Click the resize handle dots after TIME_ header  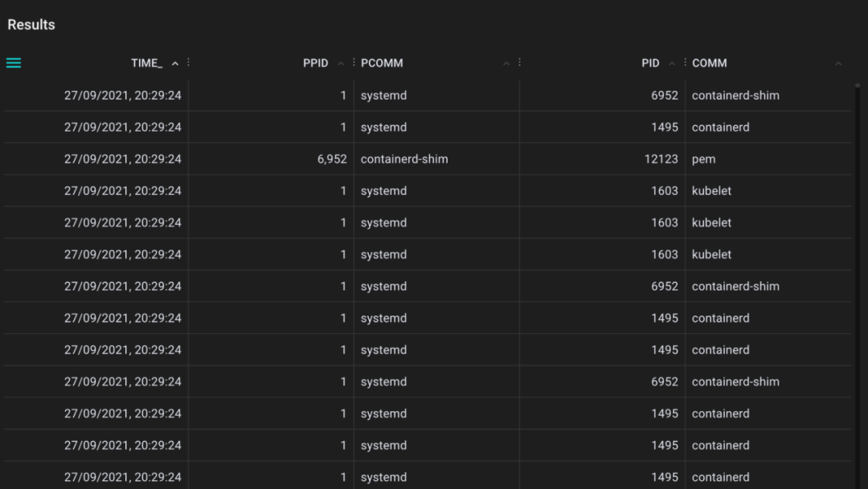pyautogui.click(x=188, y=63)
